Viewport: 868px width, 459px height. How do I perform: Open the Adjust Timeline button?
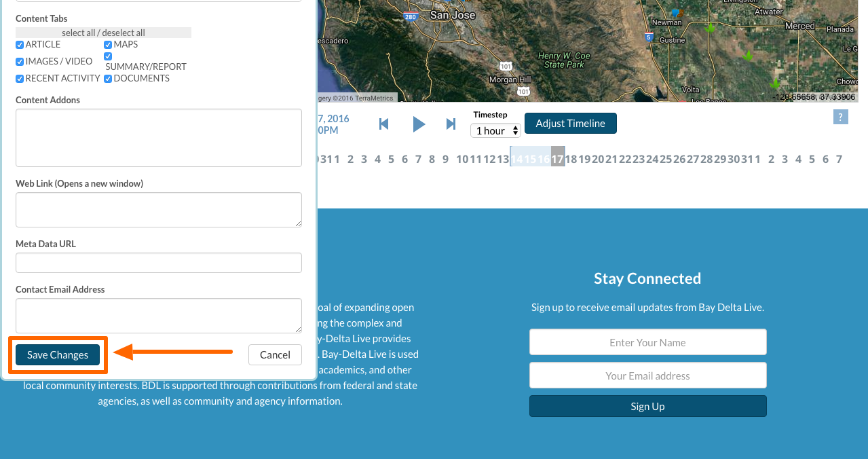point(570,124)
